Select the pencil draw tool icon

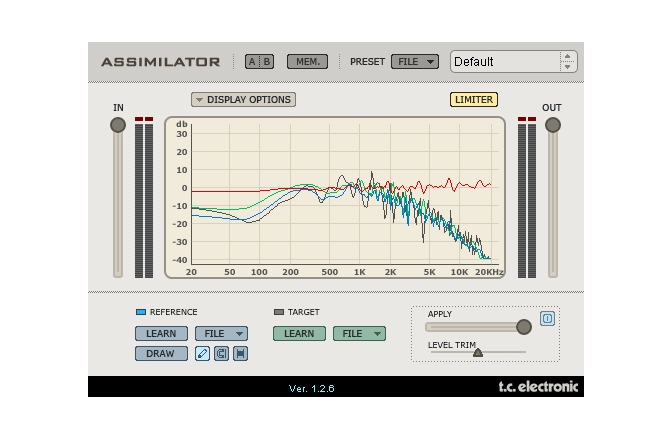click(202, 353)
